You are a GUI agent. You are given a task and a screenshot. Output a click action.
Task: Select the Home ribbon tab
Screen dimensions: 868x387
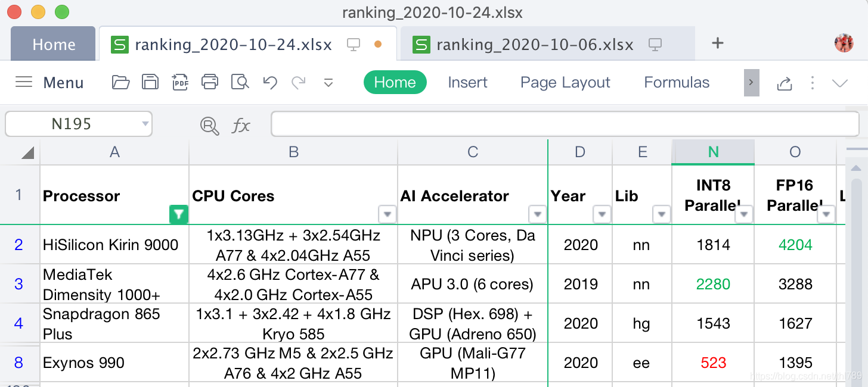coord(395,82)
